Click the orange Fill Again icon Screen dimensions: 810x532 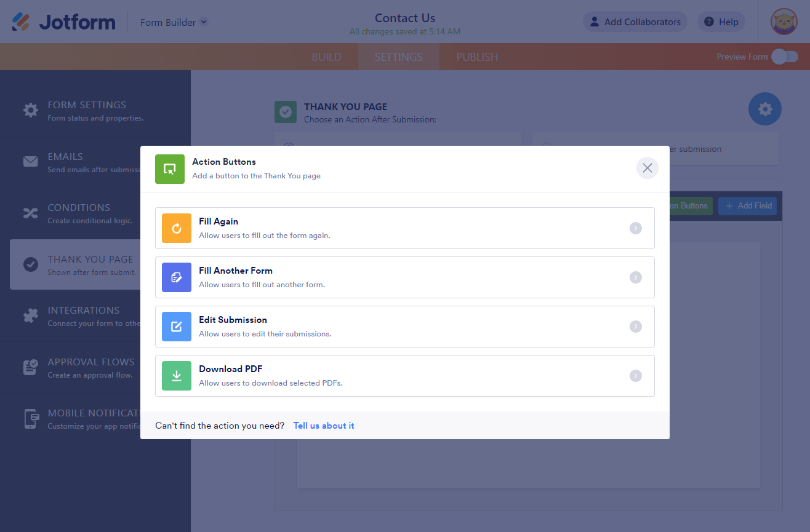(x=177, y=228)
